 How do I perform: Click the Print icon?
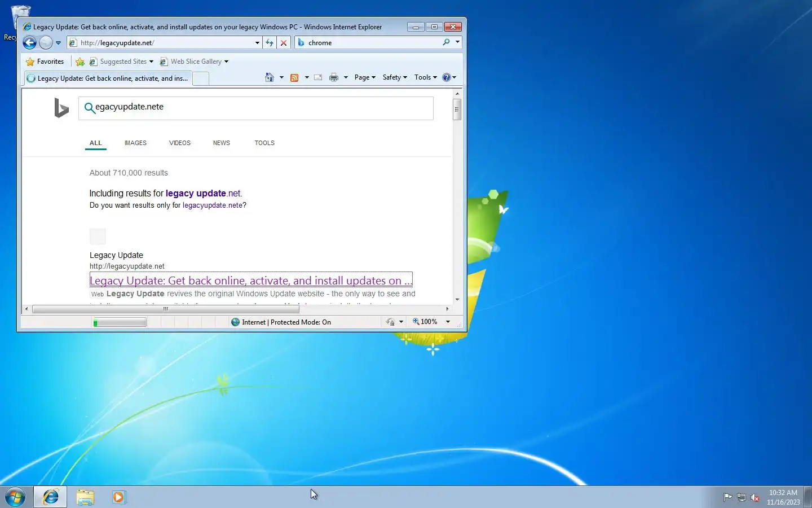pos(334,77)
